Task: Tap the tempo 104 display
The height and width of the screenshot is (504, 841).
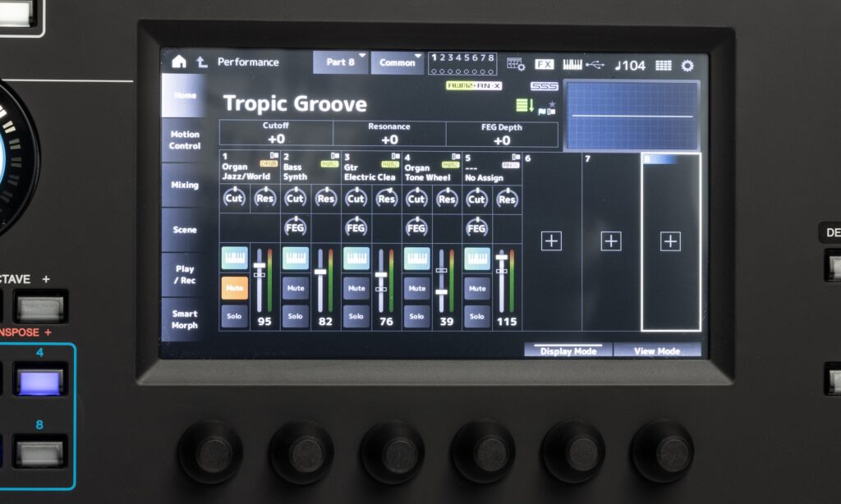Action: click(631, 65)
